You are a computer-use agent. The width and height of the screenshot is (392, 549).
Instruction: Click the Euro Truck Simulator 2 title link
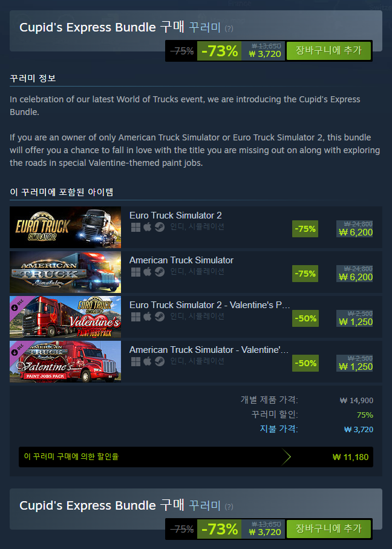pyautogui.click(x=175, y=215)
